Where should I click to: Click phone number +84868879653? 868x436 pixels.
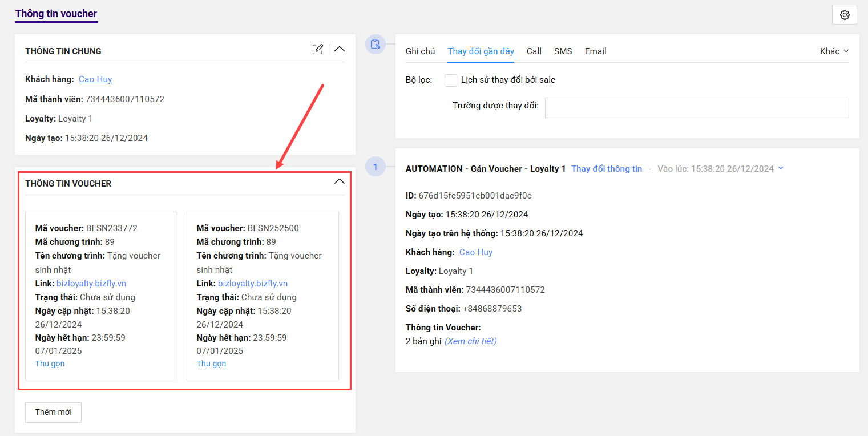pos(492,309)
